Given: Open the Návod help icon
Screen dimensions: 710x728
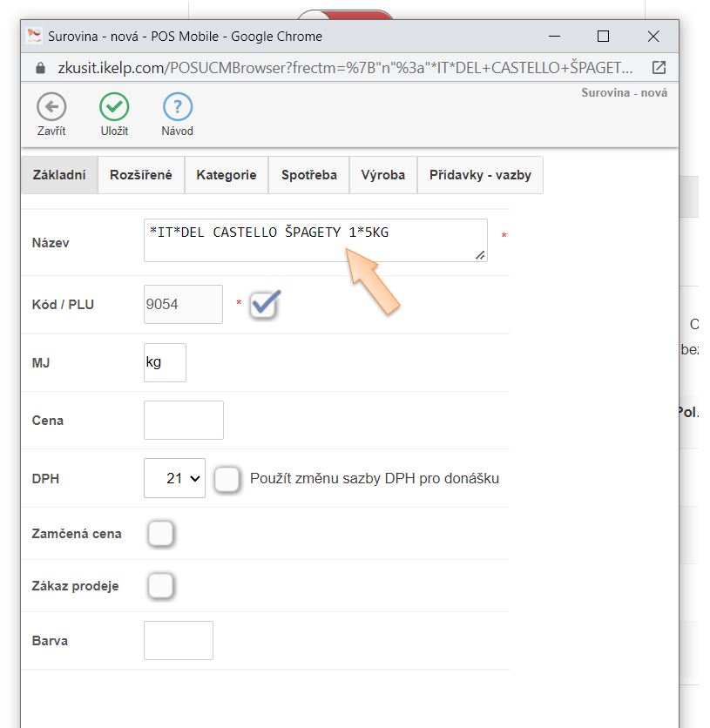Looking at the screenshot, I should (x=178, y=107).
